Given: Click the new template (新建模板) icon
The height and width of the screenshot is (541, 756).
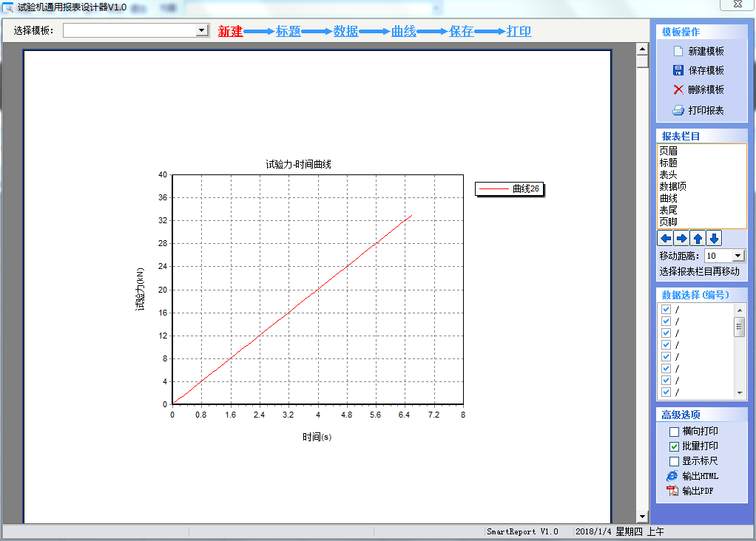Looking at the screenshot, I should 678,52.
